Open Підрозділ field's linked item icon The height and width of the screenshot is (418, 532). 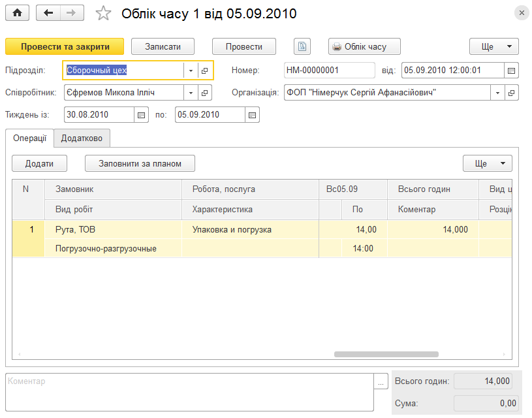point(204,71)
